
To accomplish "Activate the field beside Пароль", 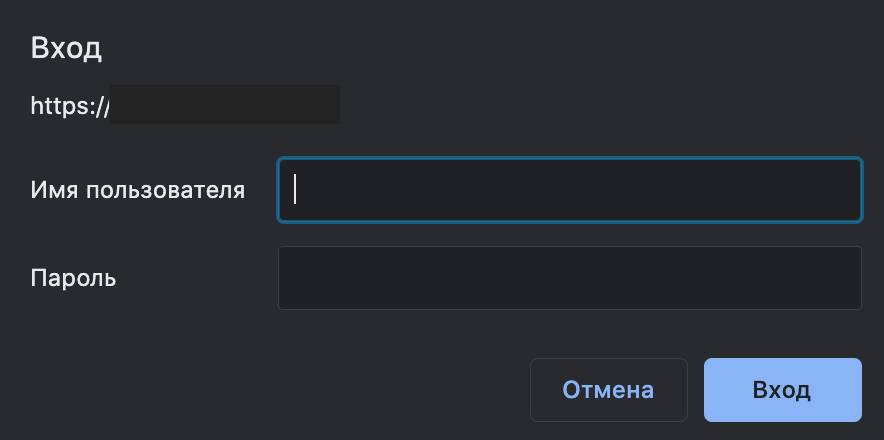I will (569, 278).
